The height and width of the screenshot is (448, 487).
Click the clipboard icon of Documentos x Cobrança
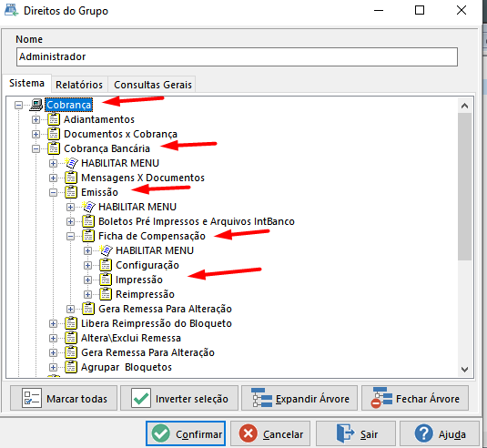(54, 134)
